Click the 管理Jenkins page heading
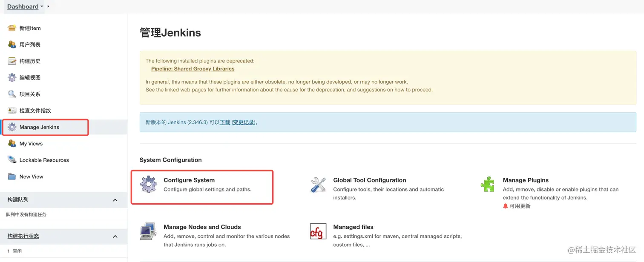 coord(170,33)
